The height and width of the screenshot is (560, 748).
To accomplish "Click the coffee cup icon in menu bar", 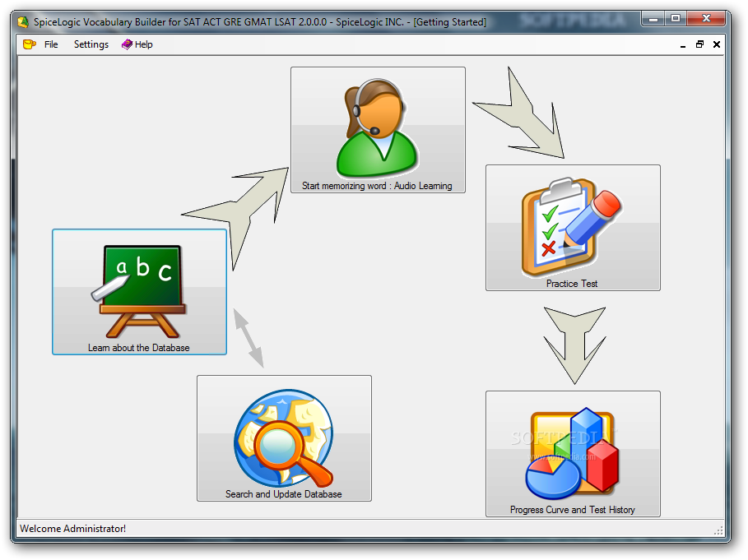I will [x=29, y=44].
